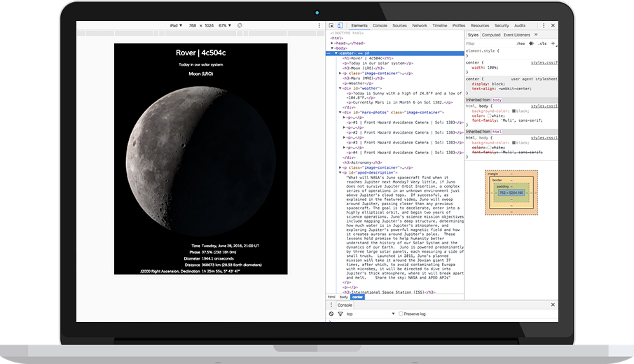Close the console drawer
The image size is (634, 364).
pos(553,305)
